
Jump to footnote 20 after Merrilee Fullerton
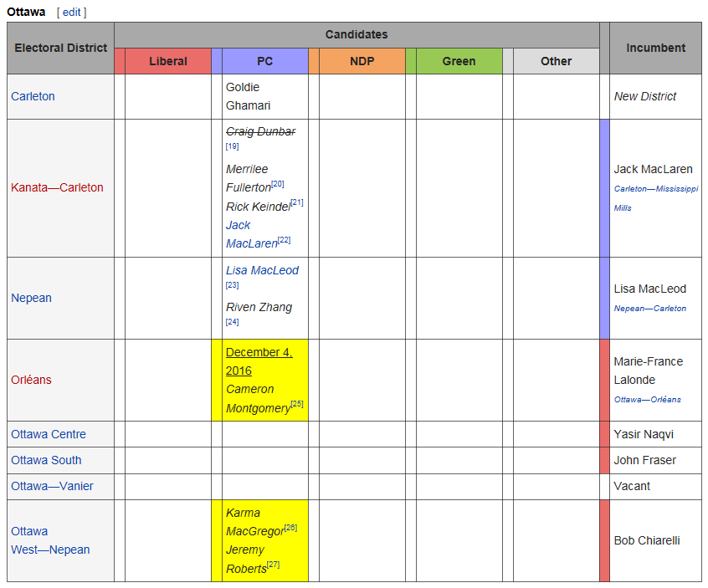tap(278, 184)
